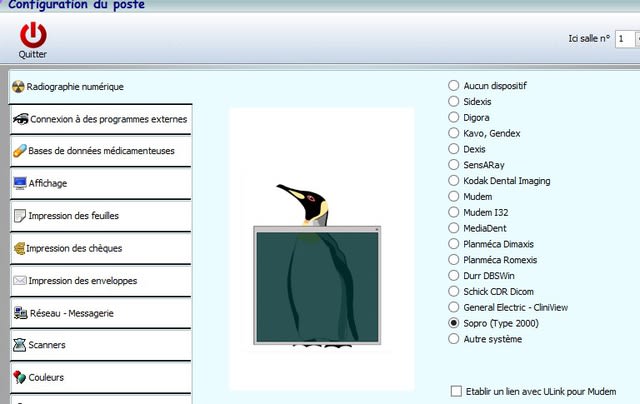This screenshot has width=640, height=404.
Task: Click the Impression des chèques icon
Action: pyautogui.click(x=20, y=248)
